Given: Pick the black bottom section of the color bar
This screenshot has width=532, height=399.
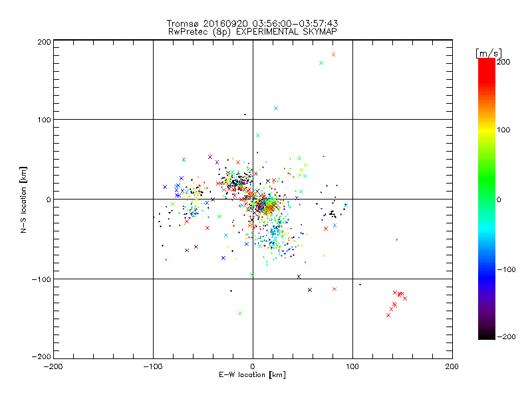Looking at the screenshot, I should [487, 333].
